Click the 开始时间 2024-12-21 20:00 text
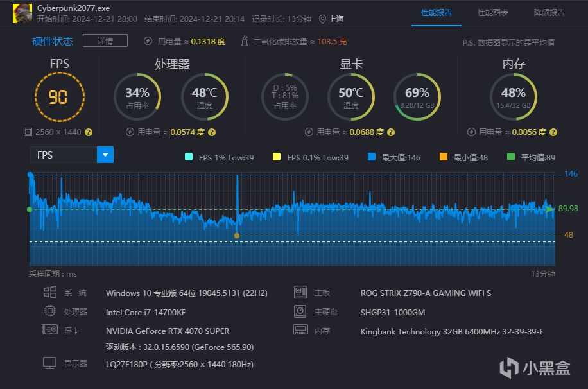Viewport: 588px width, 389px height. [x=87, y=19]
